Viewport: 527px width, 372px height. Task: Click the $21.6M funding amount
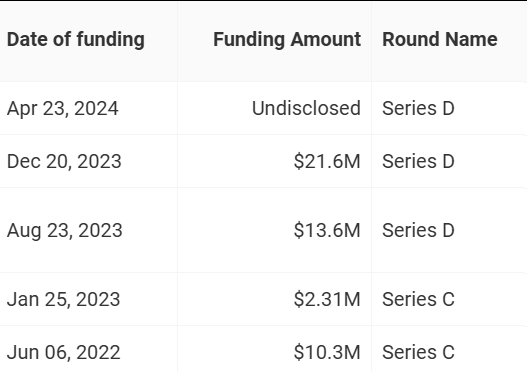327,161
